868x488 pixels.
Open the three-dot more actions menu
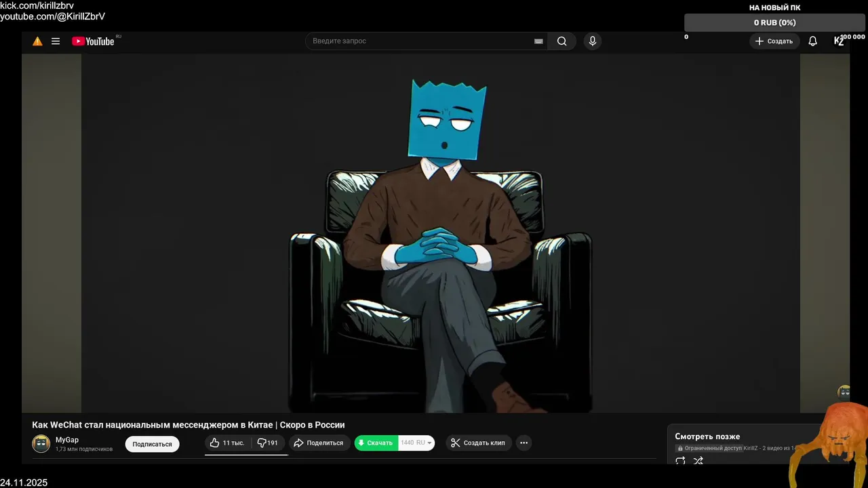click(524, 443)
